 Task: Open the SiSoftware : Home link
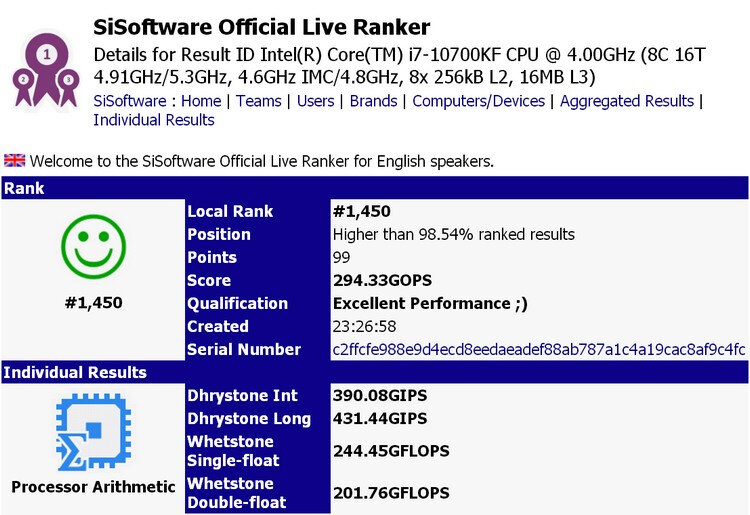[x=157, y=101]
